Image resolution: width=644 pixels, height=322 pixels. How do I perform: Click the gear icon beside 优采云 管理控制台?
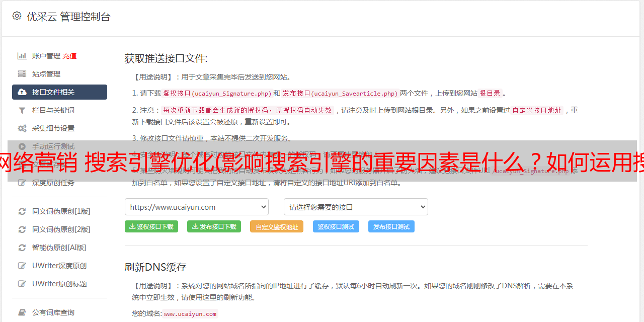[17, 16]
